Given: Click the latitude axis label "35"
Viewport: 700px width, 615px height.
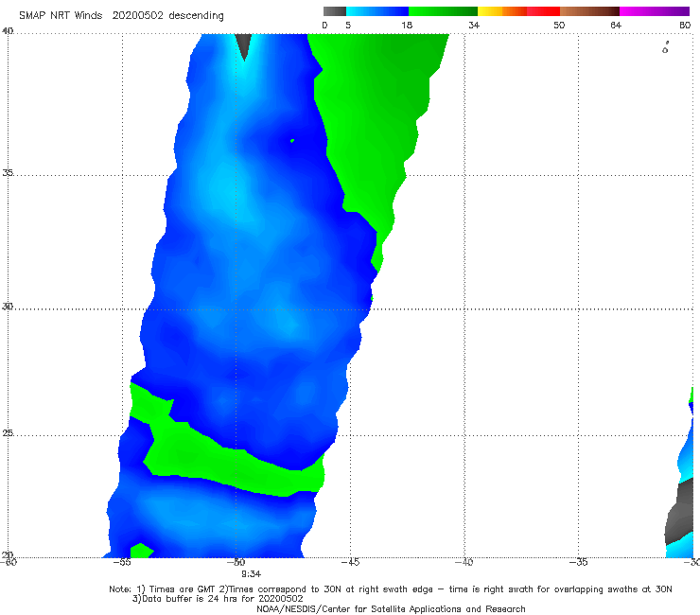Looking at the screenshot, I should tap(8, 172).
